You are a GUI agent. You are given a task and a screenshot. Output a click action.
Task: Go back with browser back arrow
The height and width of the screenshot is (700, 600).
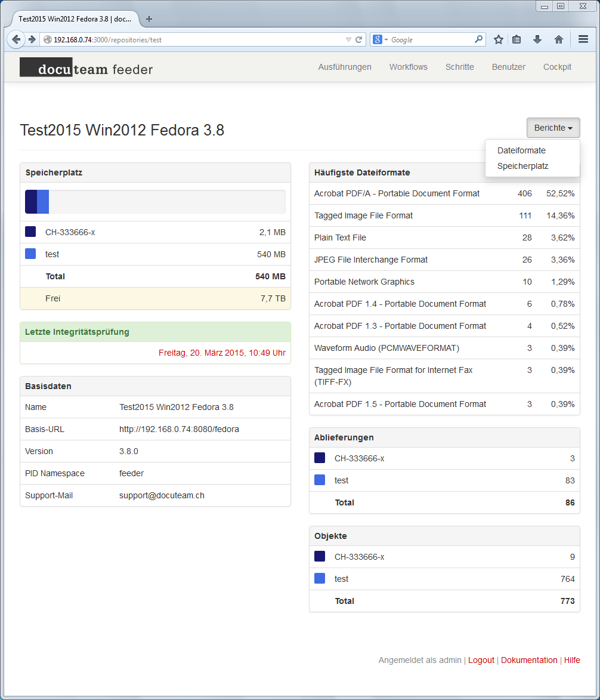16,39
